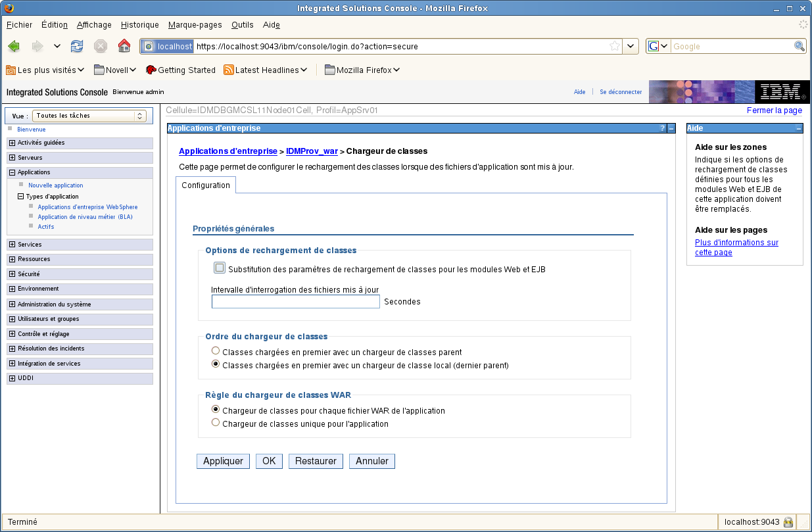The image size is (812, 532).
Task: Click the Restaurer button
Action: click(316, 462)
